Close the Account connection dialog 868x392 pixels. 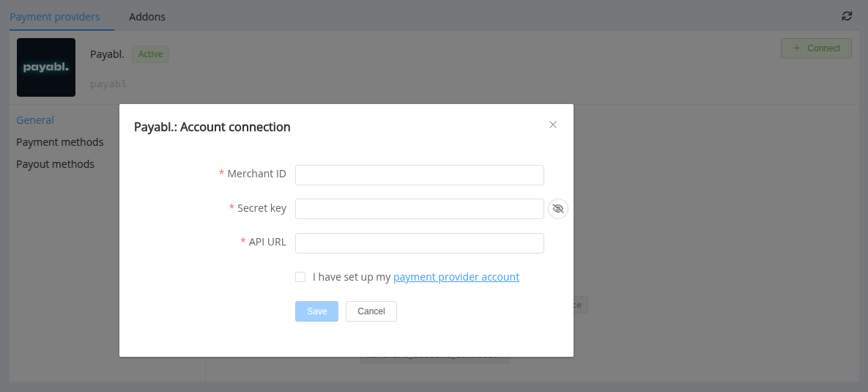(553, 125)
